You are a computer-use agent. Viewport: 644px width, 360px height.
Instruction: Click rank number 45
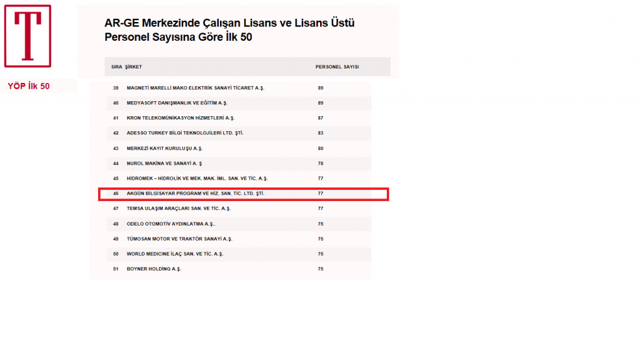pos(116,178)
